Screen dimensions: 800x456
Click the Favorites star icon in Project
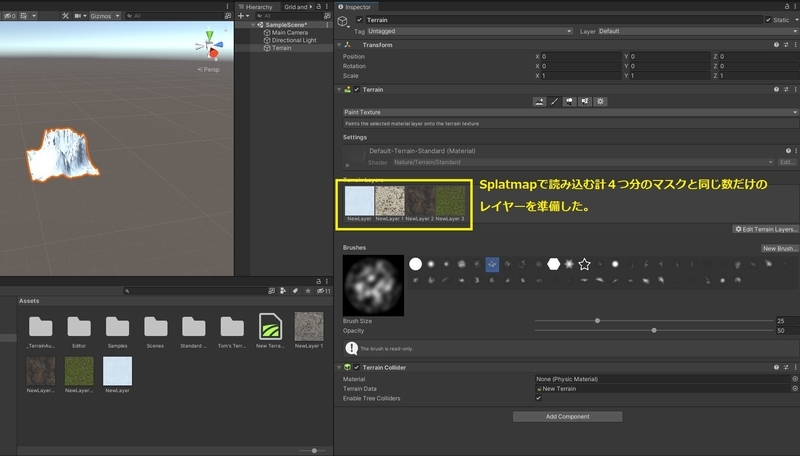pyautogui.click(x=307, y=291)
